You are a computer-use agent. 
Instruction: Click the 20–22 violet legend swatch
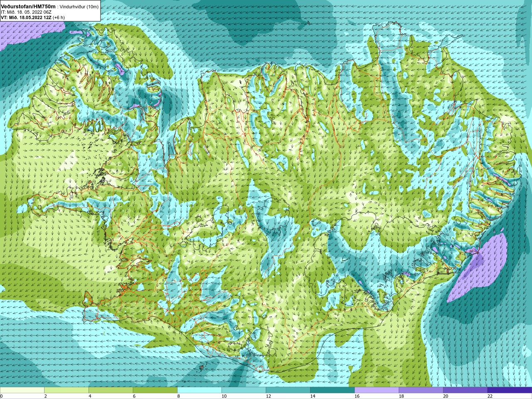(x=465, y=390)
